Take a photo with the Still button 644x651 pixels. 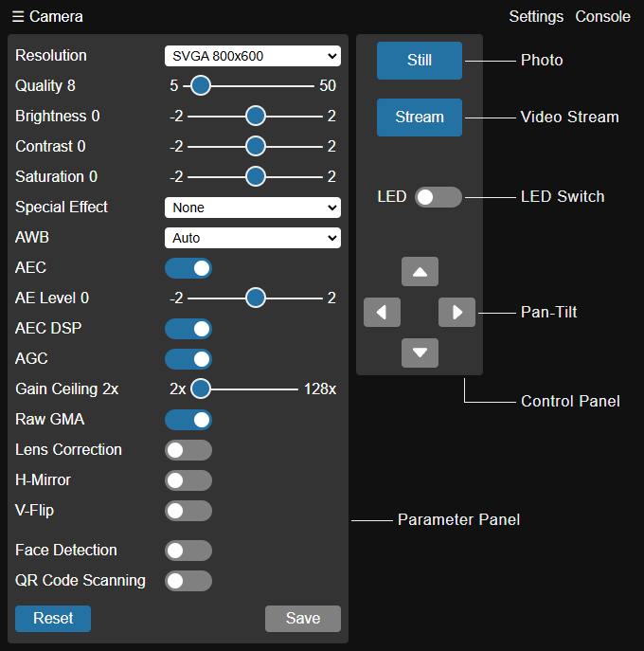(420, 61)
